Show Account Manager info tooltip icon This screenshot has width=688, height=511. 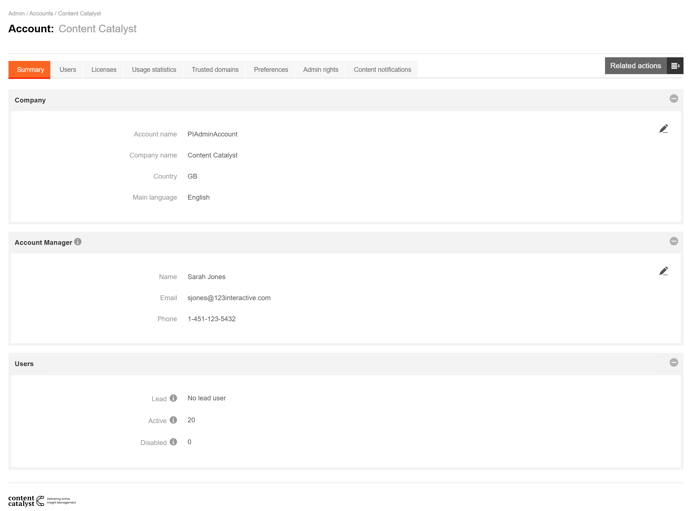pyautogui.click(x=78, y=242)
